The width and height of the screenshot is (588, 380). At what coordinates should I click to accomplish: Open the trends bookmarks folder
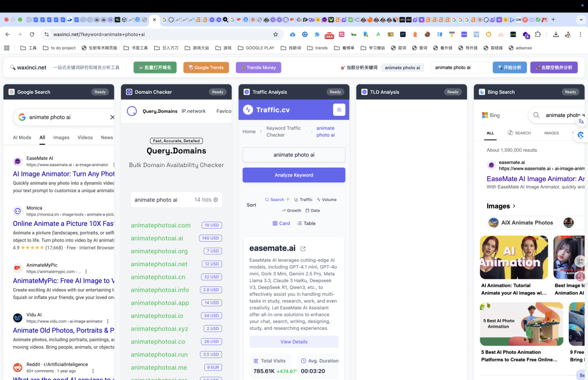(x=317, y=48)
